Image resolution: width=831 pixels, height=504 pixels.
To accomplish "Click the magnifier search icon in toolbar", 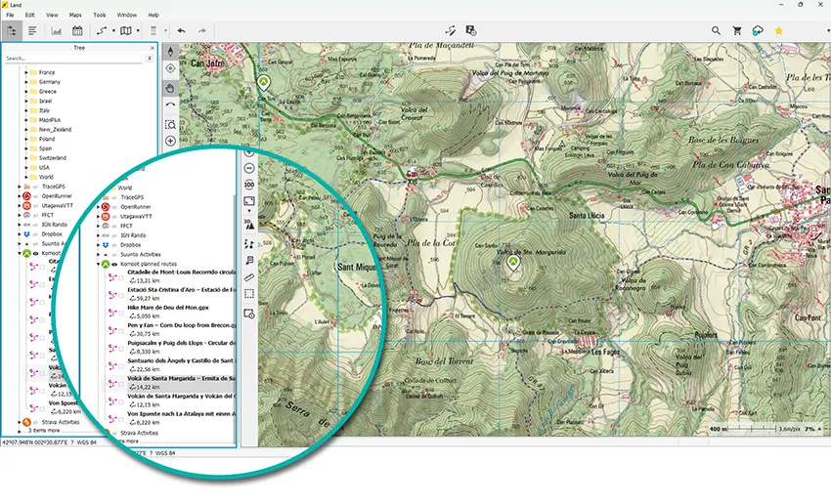I will [717, 30].
